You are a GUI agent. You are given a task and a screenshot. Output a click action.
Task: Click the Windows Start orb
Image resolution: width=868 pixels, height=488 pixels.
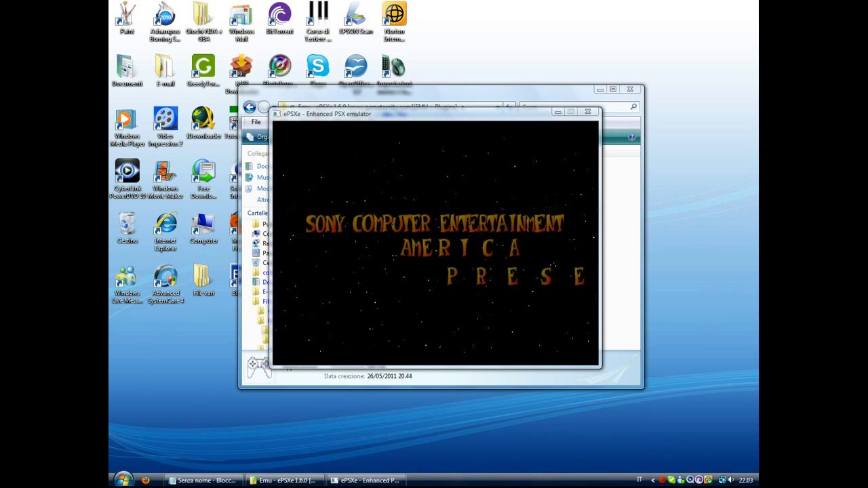pyautogui.click(x=123, y=480)
